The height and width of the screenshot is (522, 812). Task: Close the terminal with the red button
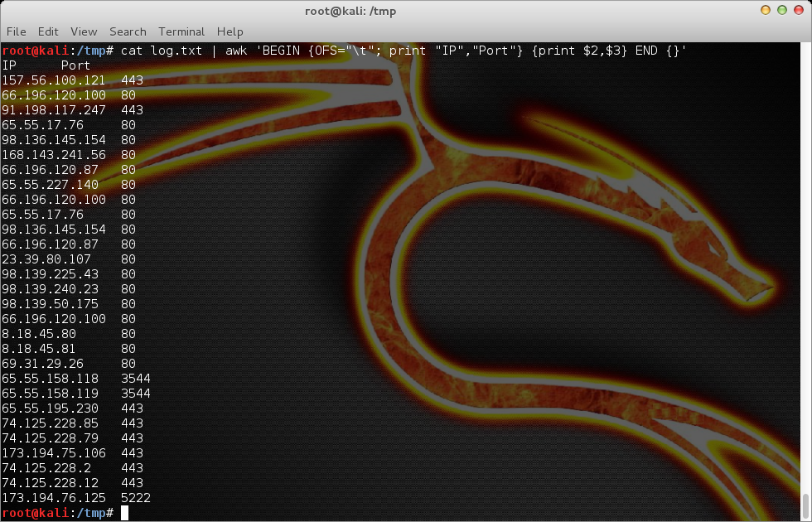tap(799, 10)
